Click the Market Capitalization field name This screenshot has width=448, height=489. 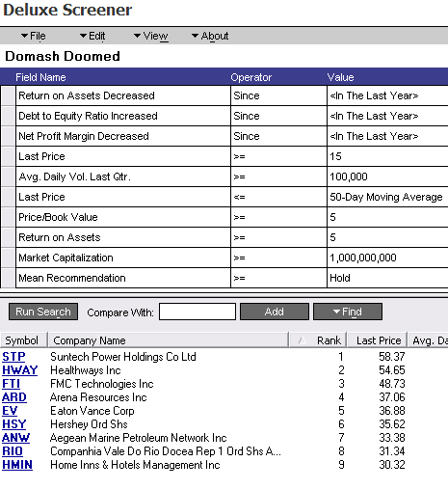click(x=123, y=258)
